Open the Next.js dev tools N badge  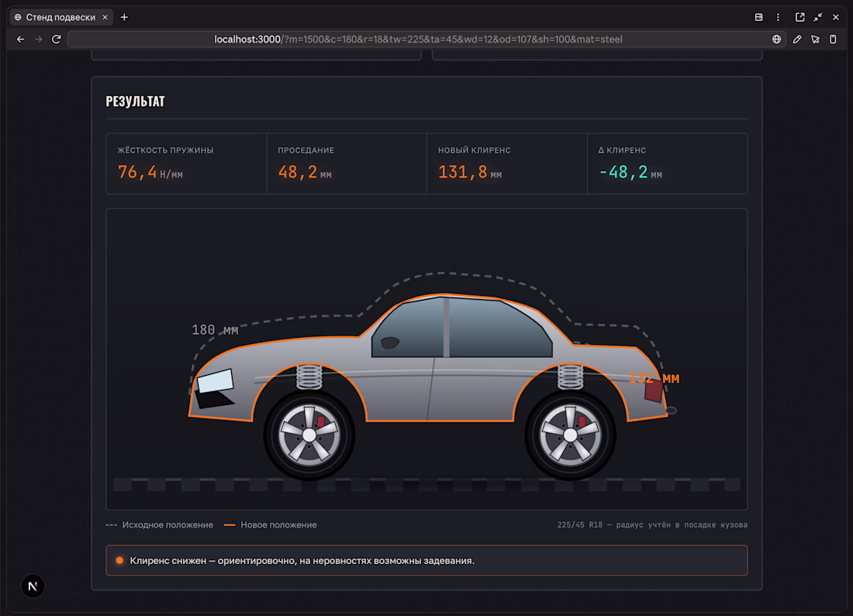pyautogui.click(x=33, y=586)
